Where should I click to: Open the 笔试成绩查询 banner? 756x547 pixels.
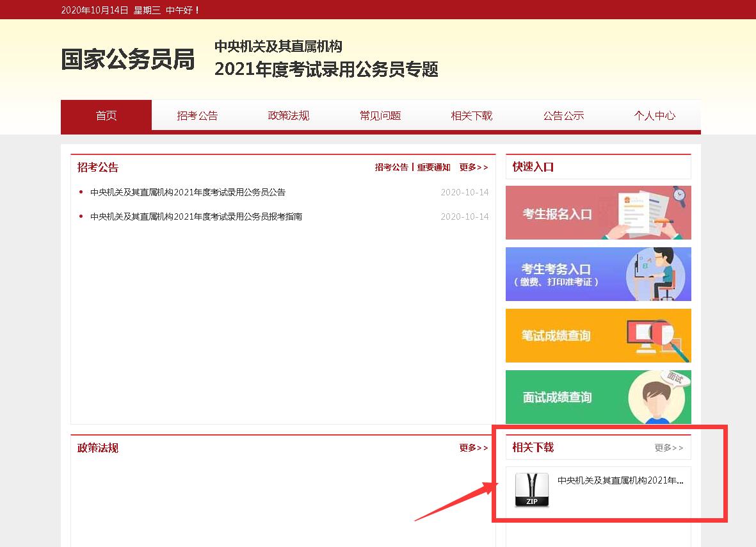(x=598, y=336)
